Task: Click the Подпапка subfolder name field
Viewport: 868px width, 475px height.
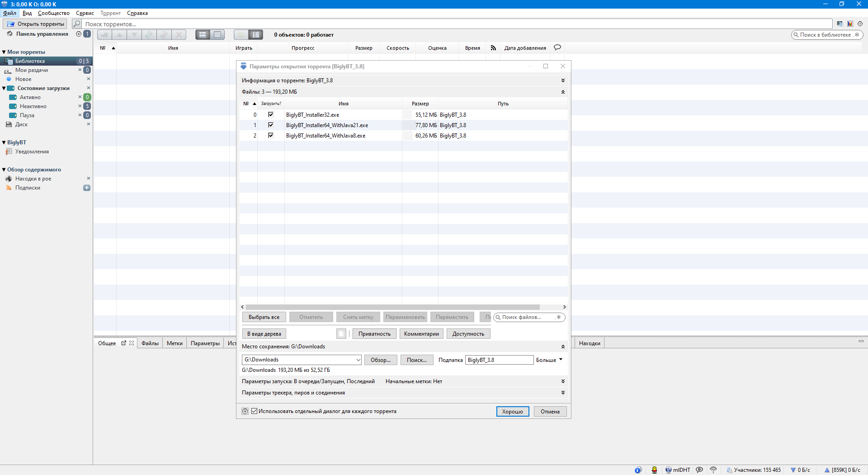Action: click(x=499, y=360)
